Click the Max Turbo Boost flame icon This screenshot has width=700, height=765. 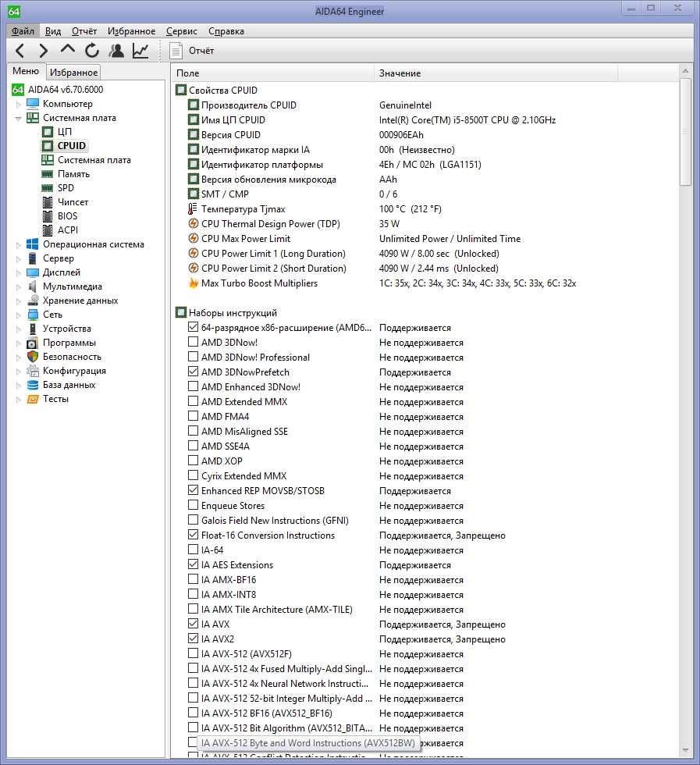point(194,283)
